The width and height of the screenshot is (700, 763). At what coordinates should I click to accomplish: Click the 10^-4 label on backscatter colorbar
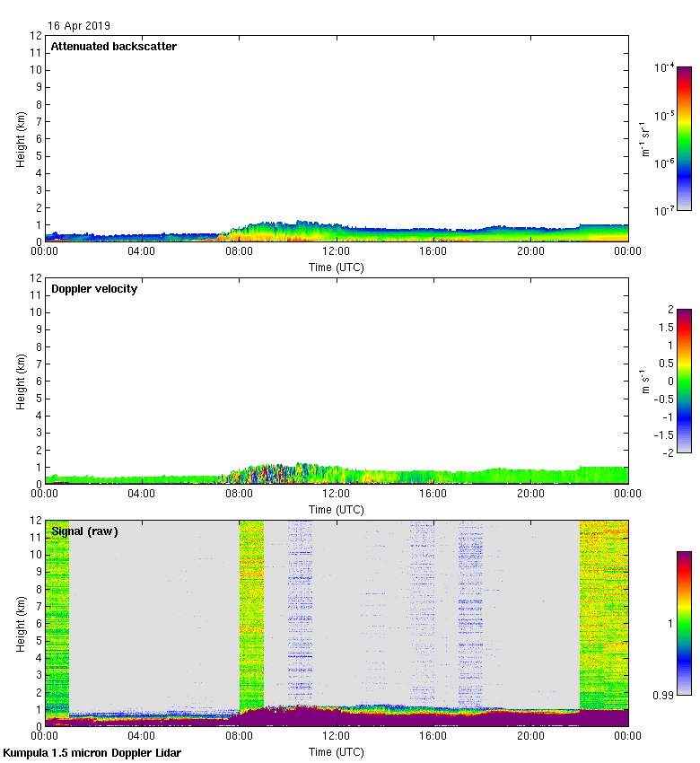(664, 67)
